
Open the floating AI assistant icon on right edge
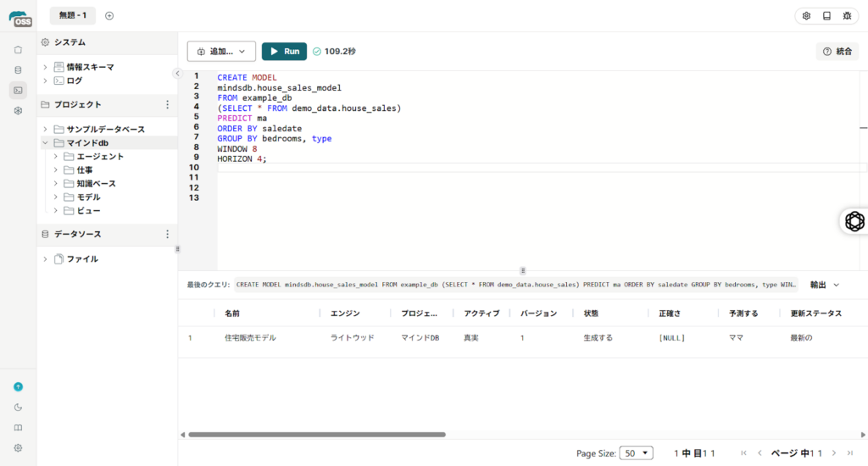(854, 221)
